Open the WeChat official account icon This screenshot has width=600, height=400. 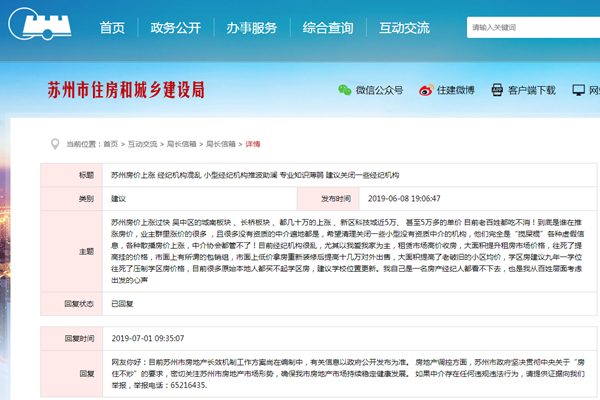pos(344,89)
